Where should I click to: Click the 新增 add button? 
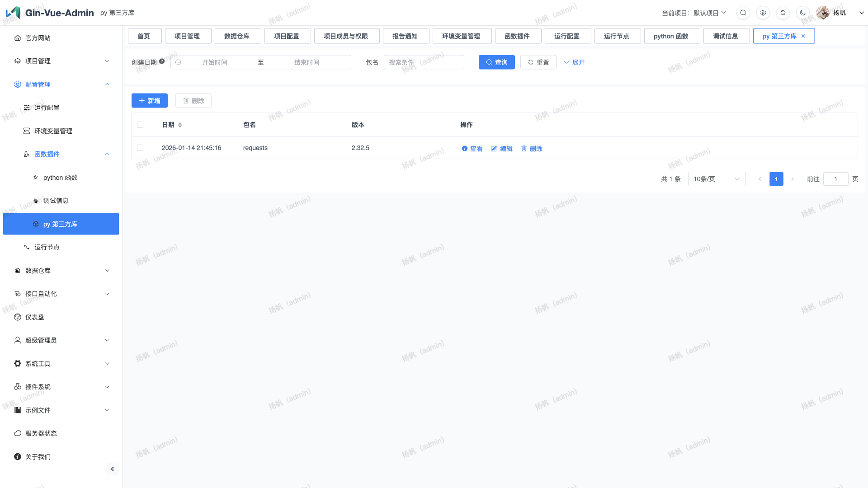(150, 101)
